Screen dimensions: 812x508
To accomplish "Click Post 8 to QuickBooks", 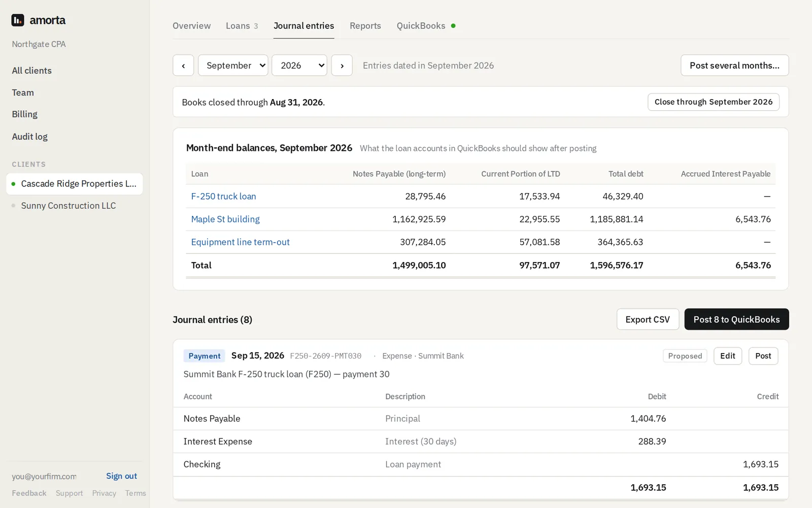I will pos(736,320).
